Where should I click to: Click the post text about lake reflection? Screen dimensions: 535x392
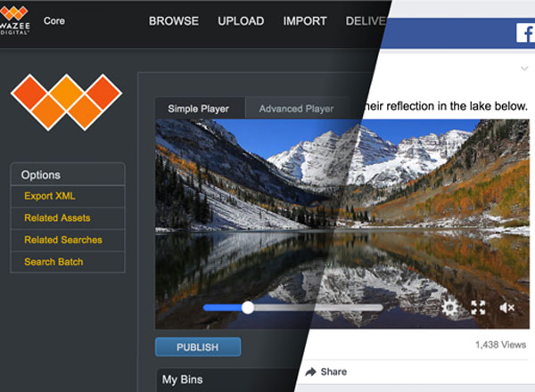[x=445, y=106]
